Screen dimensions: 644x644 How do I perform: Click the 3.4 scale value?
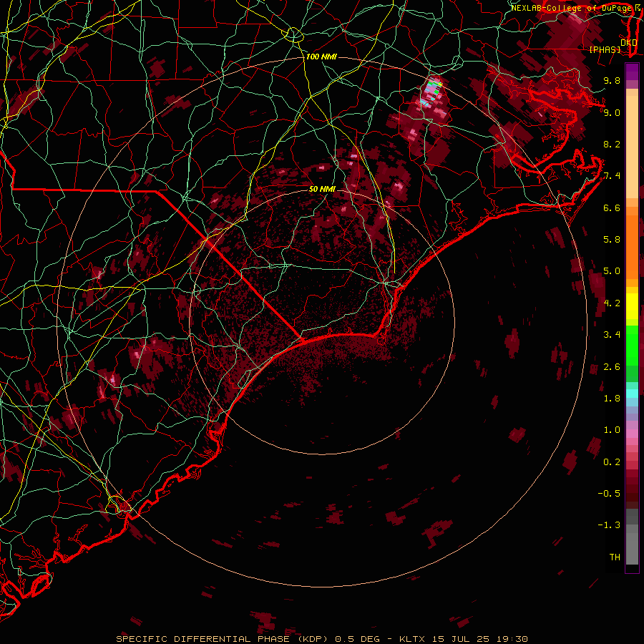(x=612, y=335)
